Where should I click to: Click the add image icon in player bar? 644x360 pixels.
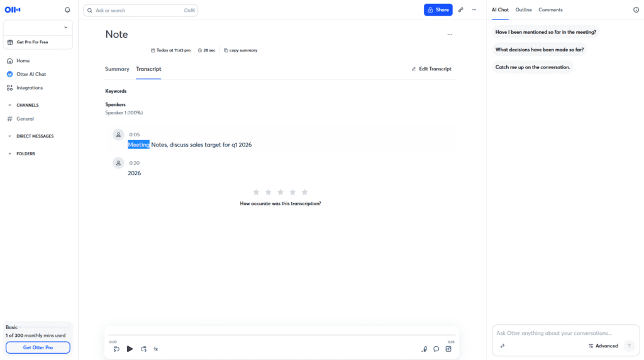point(448,349)
